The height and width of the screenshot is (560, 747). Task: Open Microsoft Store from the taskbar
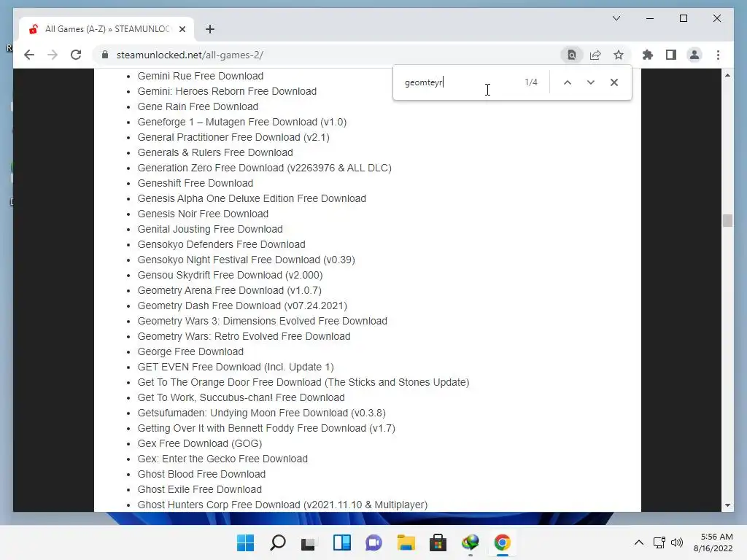point(438,542)
